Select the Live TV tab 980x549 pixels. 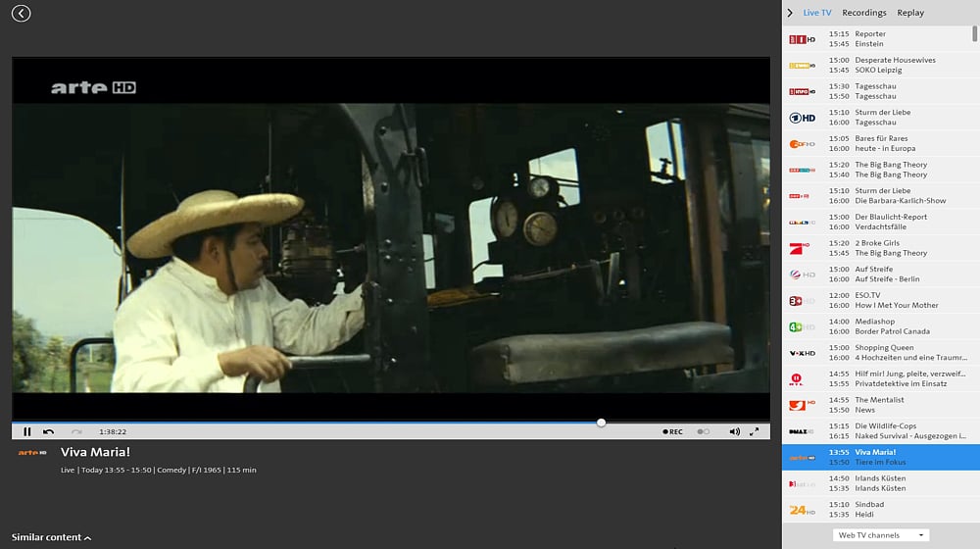(x=816, y=13)
